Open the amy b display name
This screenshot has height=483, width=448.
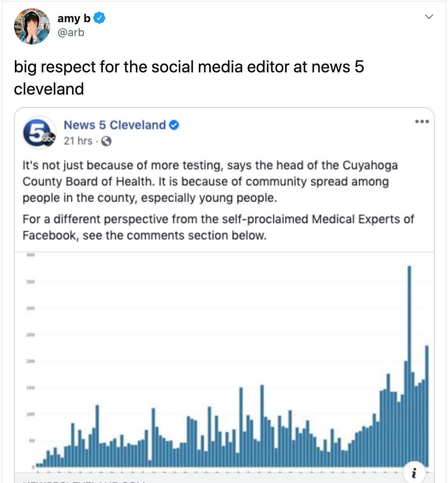point(74,19)
